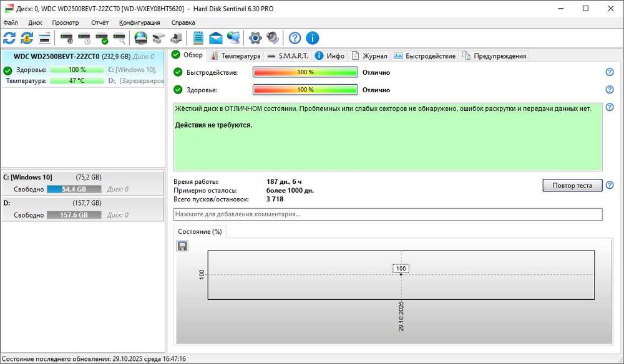The image size is (624, 364).
Task: Click help icon beside Здоровье row
Action: [x=609, y=90]
